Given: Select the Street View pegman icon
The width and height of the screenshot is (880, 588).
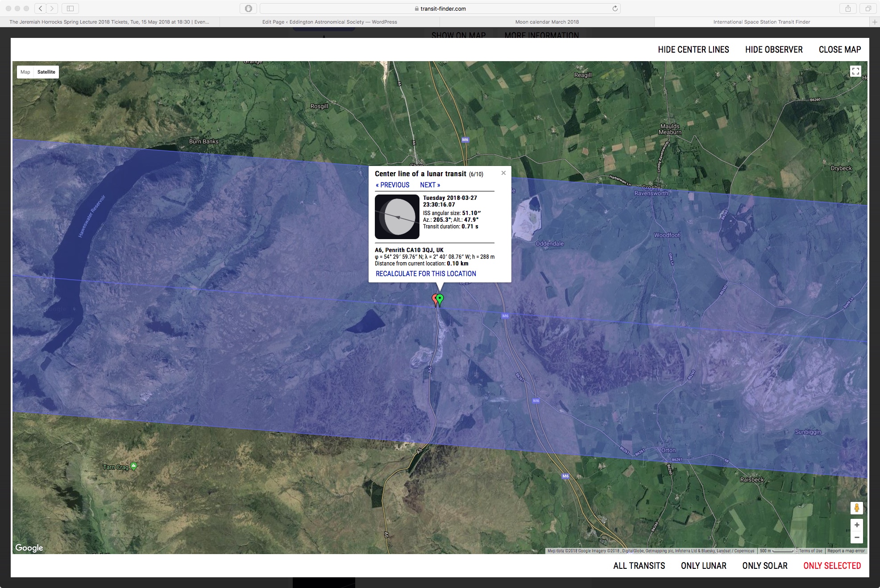Looking at the screenshot, I should click(x=857, y=508).
